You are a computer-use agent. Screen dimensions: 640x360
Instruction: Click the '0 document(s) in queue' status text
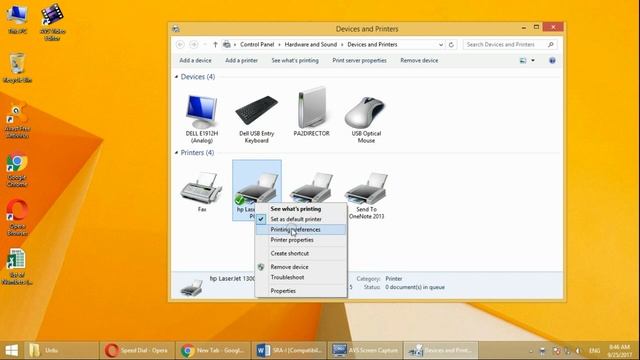415,287
